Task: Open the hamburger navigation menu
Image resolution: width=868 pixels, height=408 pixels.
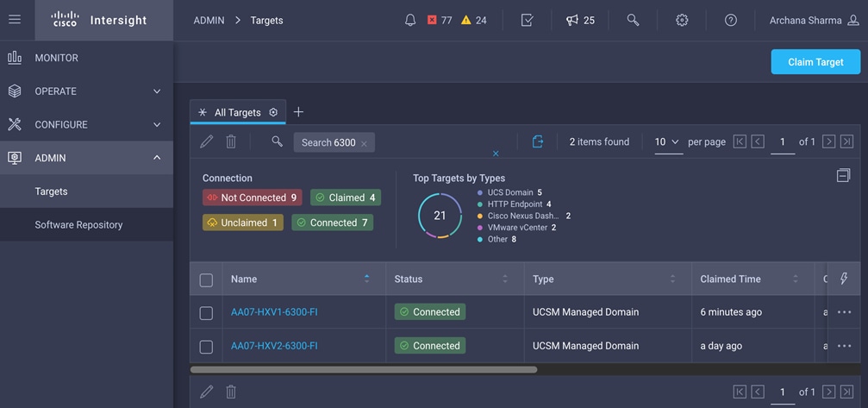Action: 15,20
